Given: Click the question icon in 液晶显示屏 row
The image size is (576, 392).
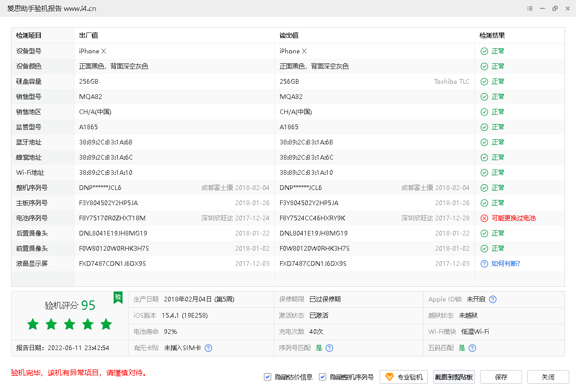Looking at the screenshot, I should tap(484, 264).
